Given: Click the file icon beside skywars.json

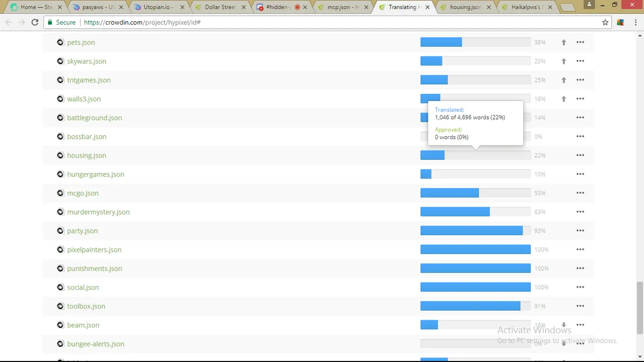Looking at the screenshot, I should 60,61.
